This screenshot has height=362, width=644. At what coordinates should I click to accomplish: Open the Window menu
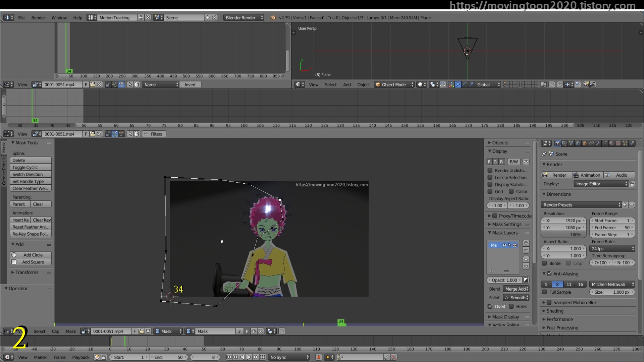tap(59, 18)
